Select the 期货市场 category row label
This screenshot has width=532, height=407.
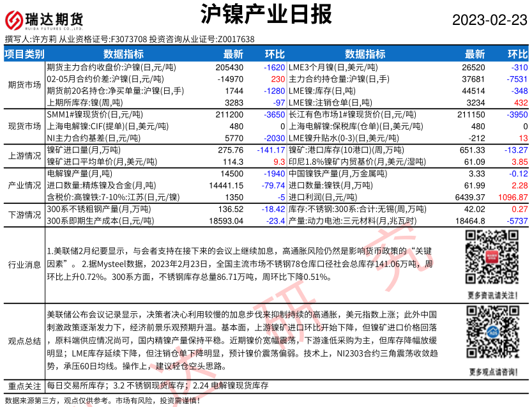(24, 84)
